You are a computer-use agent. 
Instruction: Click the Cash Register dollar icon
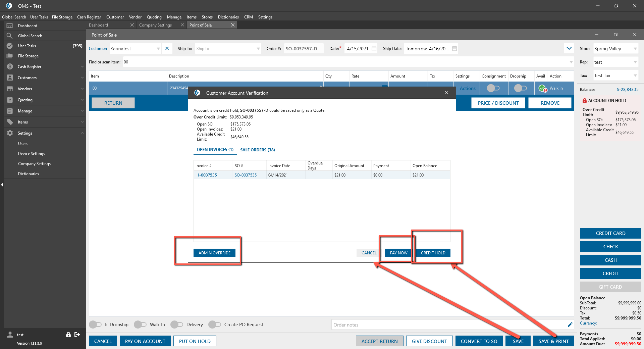tap(10, 67)
